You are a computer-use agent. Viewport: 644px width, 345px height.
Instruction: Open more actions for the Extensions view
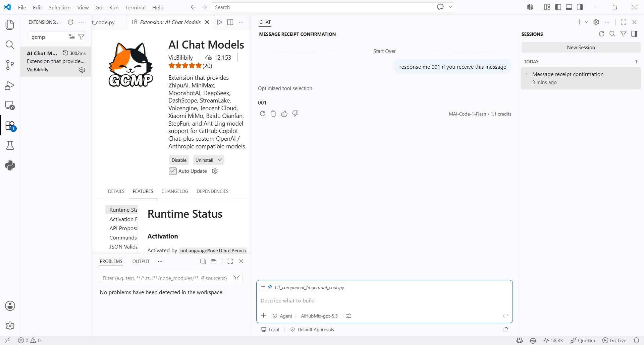pyautogui.click(x=81, y=22)
